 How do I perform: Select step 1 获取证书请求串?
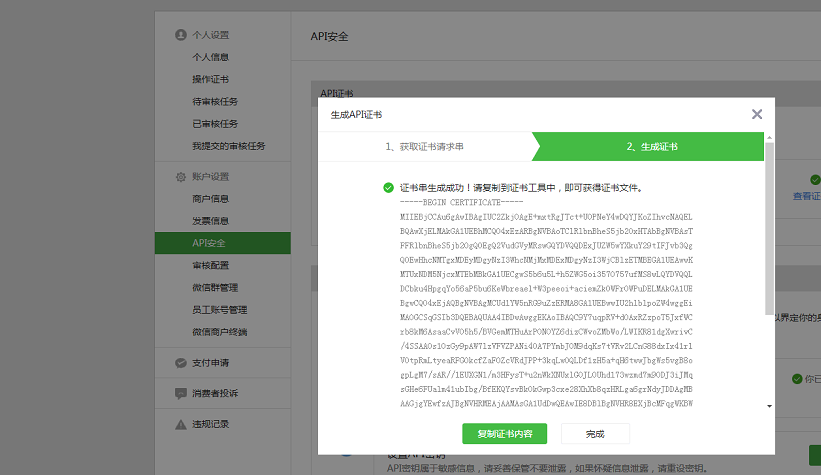[425, 147]
